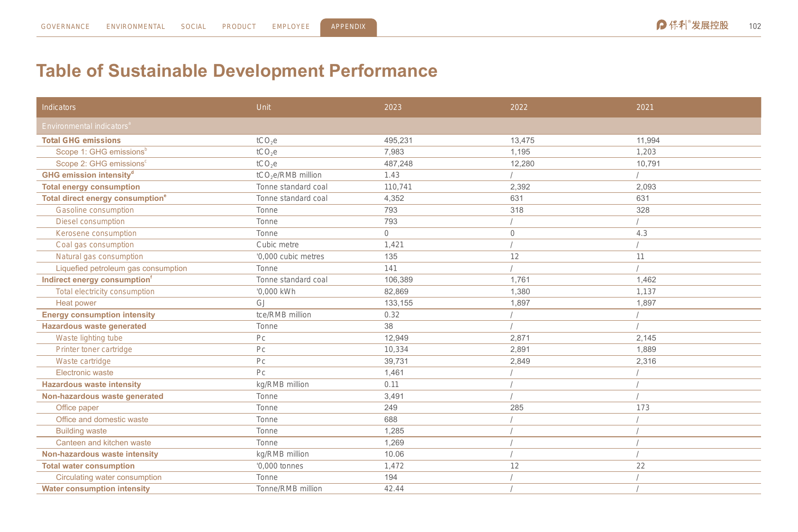Click 'Indirect energy consumption' row label
Screen dimensions: 798x532
coord(97,280)
